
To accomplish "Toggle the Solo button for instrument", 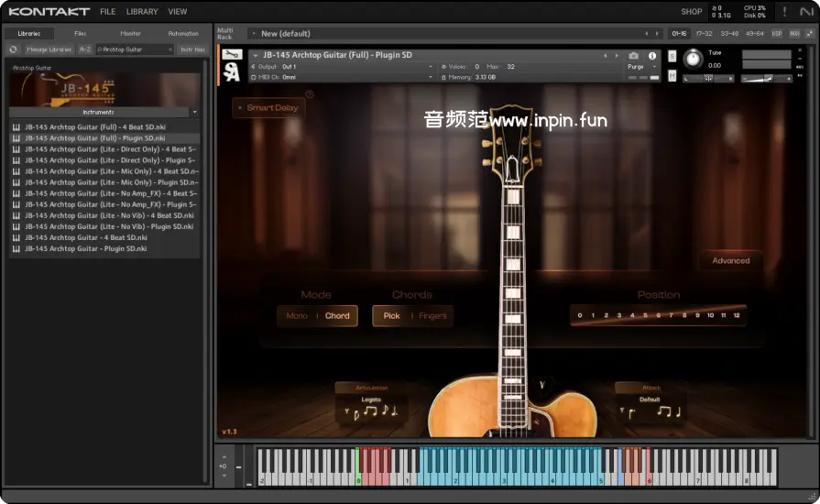I will click(672, 57).
